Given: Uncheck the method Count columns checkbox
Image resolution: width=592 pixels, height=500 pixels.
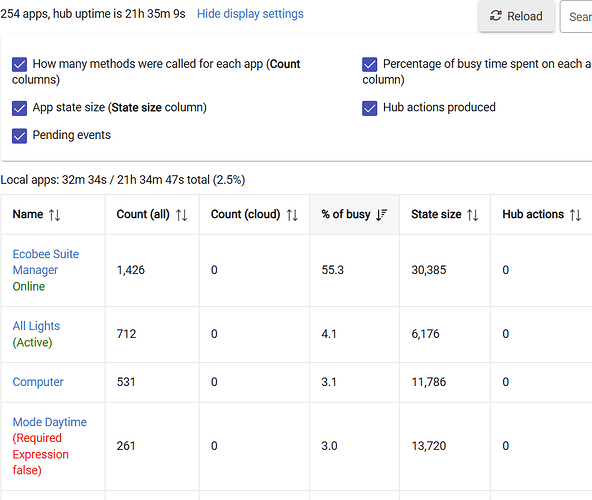Looking at the screenshot, I should (x=19, y=64).
